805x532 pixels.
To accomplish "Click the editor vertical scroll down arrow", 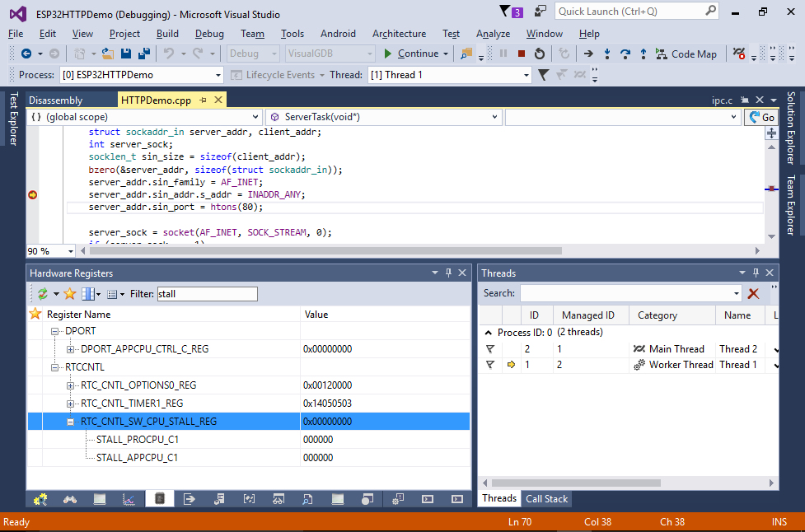I will click(771, 236).
